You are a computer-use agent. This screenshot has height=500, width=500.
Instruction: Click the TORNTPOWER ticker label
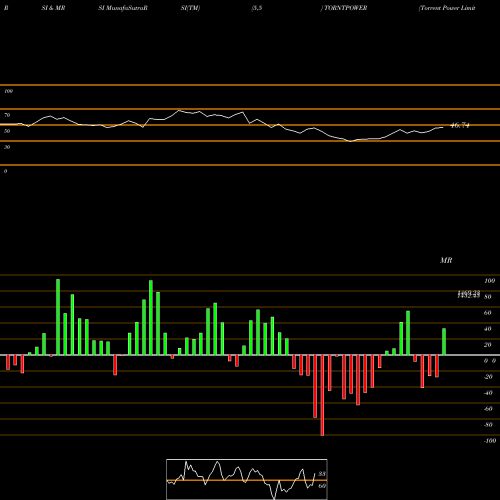(345, 8)
